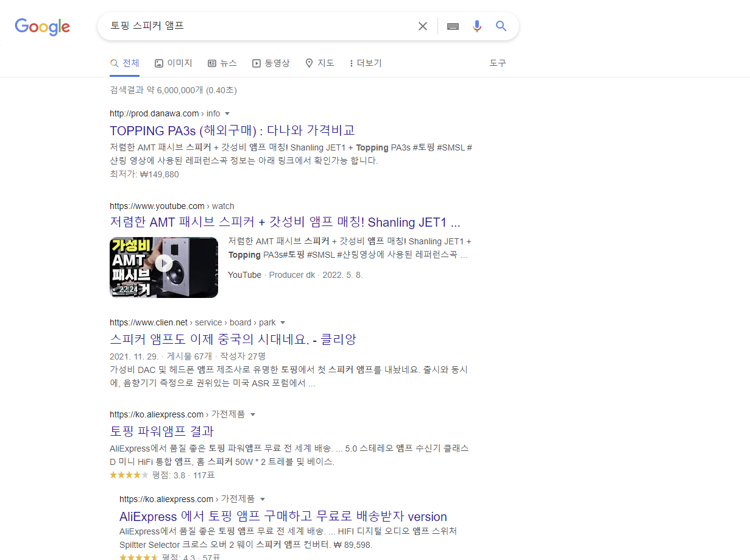Start voice search with microphone icon

click(477, 26)
